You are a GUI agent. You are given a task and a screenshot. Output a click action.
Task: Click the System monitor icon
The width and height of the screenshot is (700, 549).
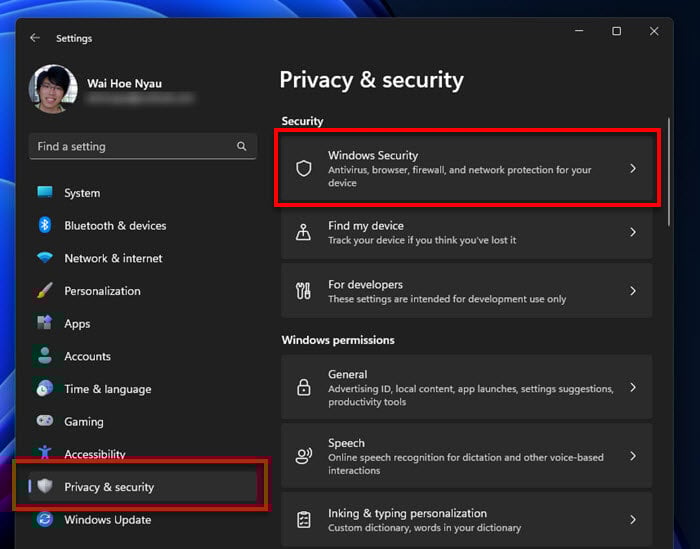click(45, 192)
